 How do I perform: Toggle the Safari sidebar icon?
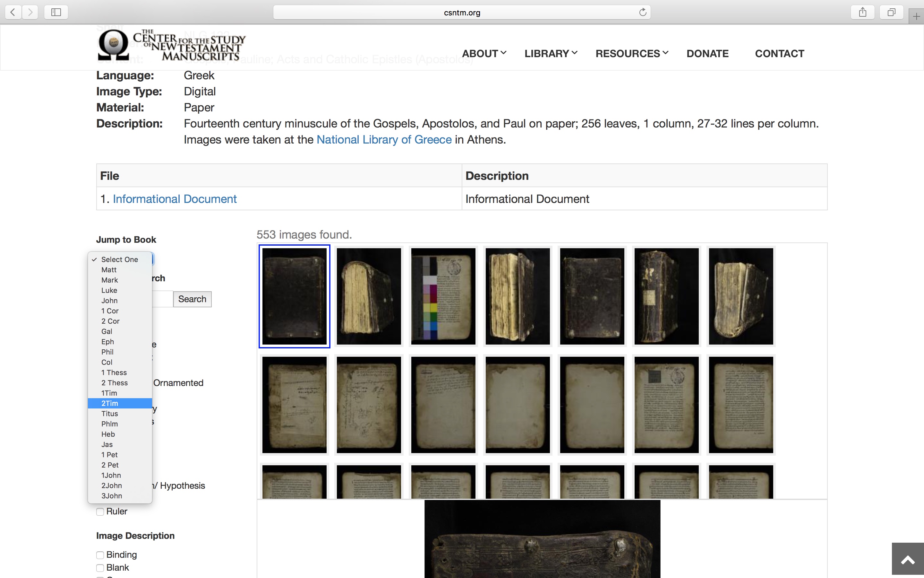tap(56, 12)
